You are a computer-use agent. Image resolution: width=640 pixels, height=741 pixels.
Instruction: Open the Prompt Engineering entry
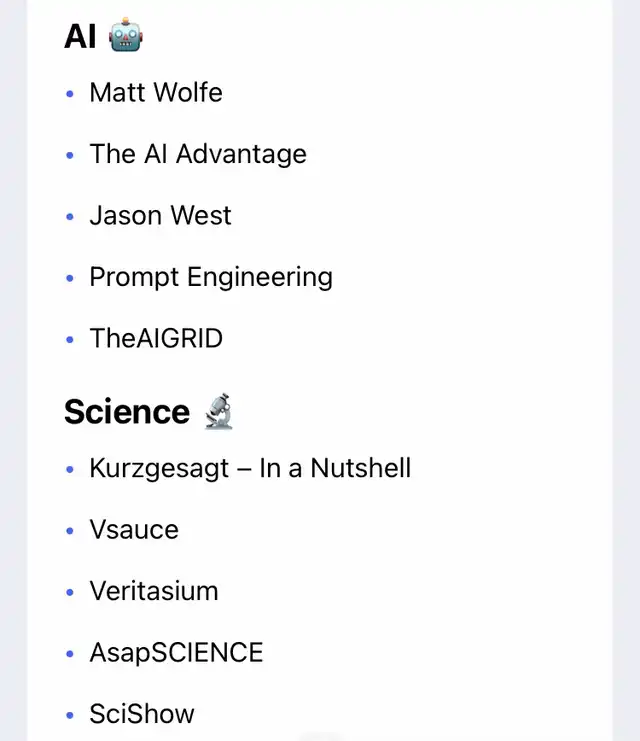point(211,277)
